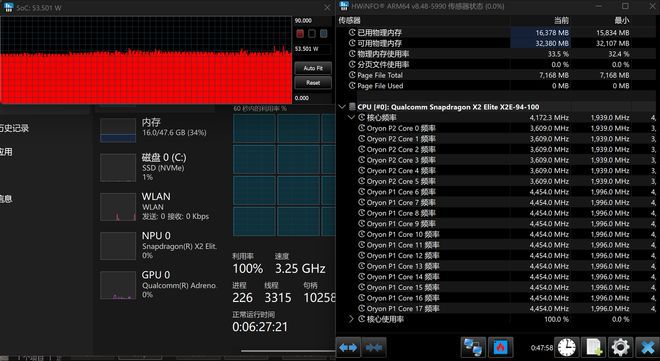Click the 16,378 MB current value
Viewport: 660px width, 361px height.
(x=552, y=32)
